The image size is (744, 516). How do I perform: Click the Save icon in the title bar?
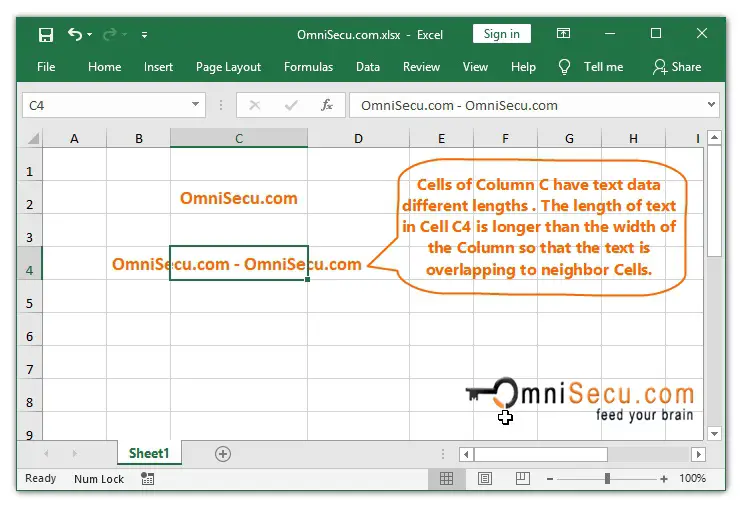point(46,35)
